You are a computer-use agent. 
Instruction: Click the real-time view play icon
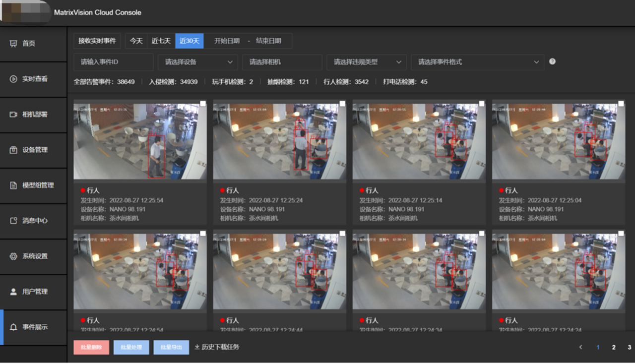[13, 79]
